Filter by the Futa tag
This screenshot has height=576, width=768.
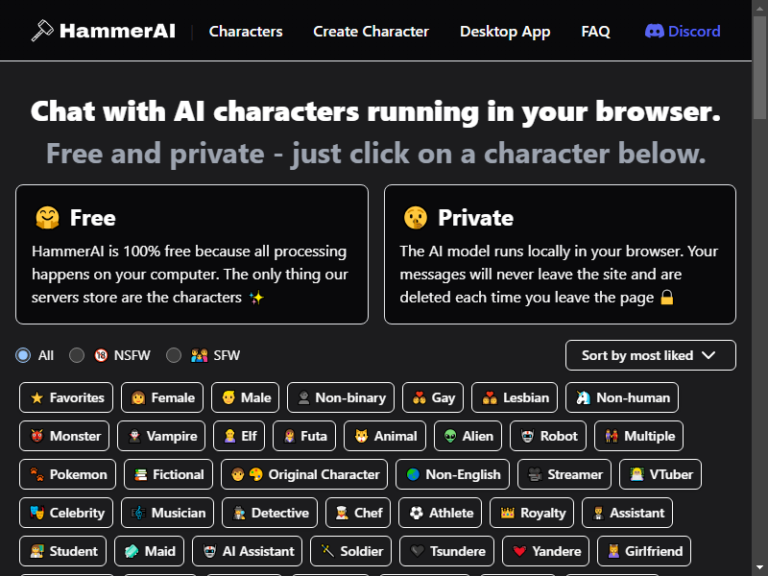click(x=304, y=436)
